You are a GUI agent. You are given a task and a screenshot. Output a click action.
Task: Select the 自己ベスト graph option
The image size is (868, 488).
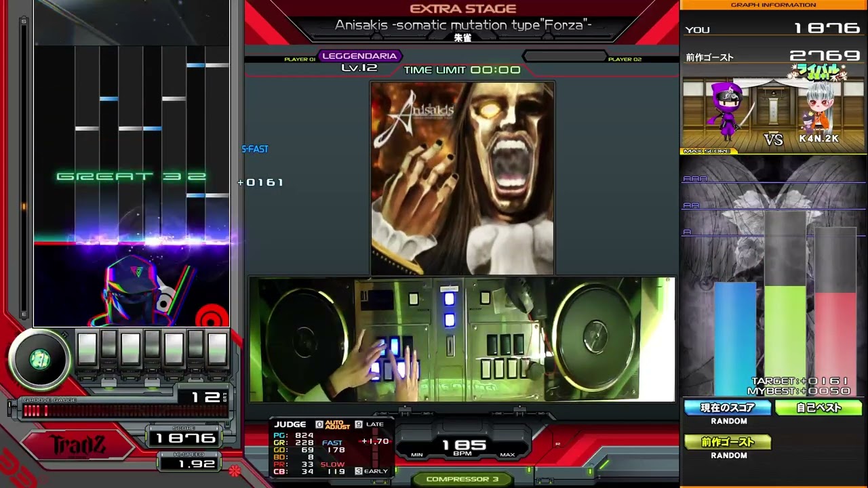818,408
